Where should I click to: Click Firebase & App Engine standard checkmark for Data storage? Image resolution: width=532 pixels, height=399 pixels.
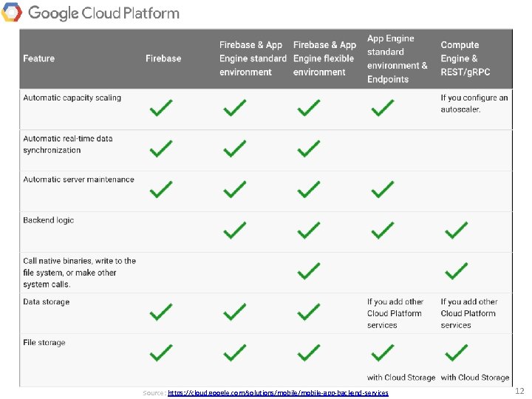235,312
